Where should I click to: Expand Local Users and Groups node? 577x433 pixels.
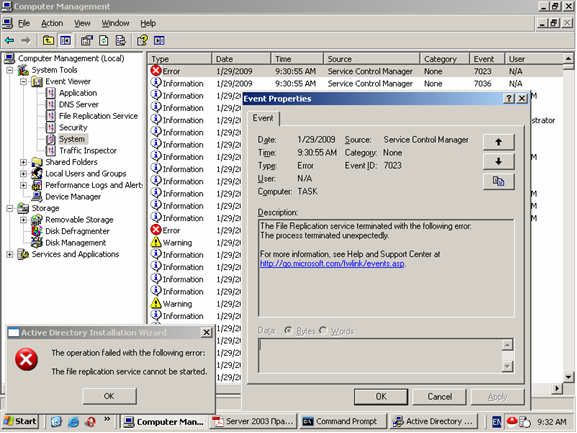tap(23, 174)
